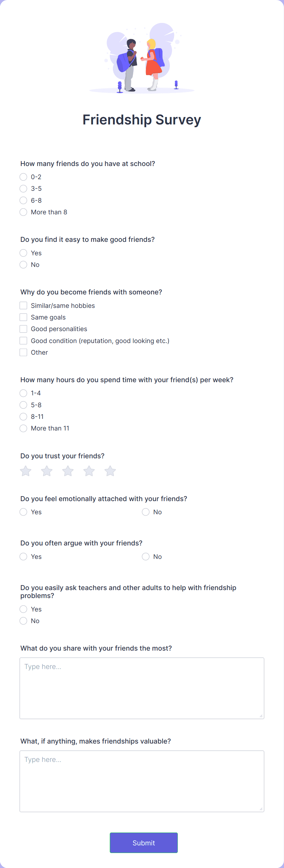
Task: Choose More than 11 hours per week
Action: 23,428
